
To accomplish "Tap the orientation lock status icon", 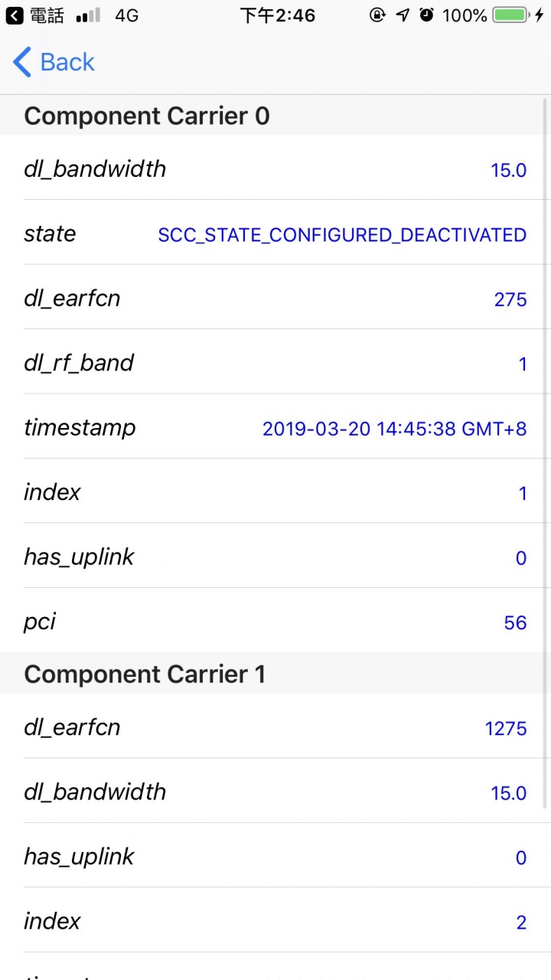I will pyautogui.click(x=377, y=15).
